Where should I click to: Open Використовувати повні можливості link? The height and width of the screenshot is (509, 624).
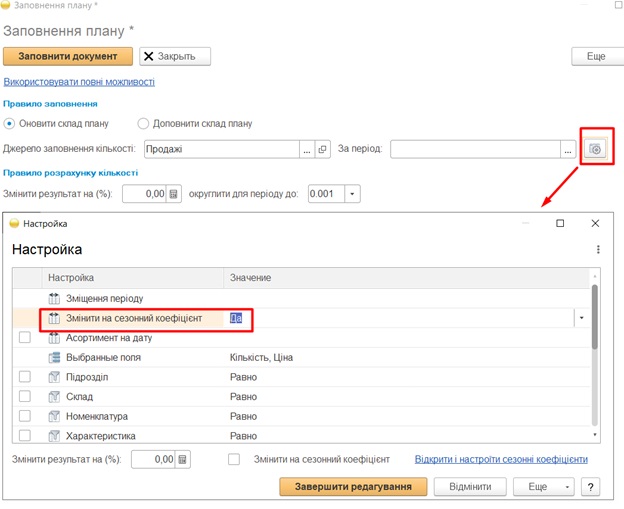79,82
